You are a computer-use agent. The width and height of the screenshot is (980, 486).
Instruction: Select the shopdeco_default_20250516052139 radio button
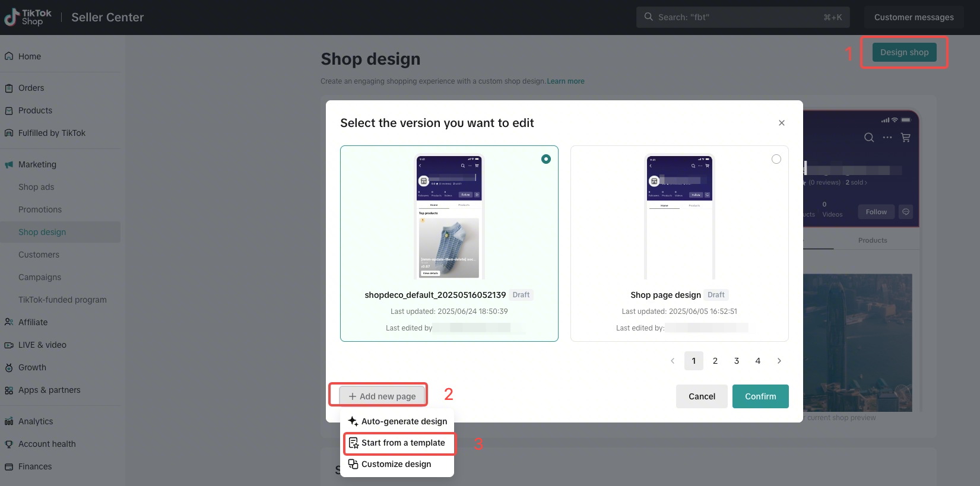pos(546,159)
